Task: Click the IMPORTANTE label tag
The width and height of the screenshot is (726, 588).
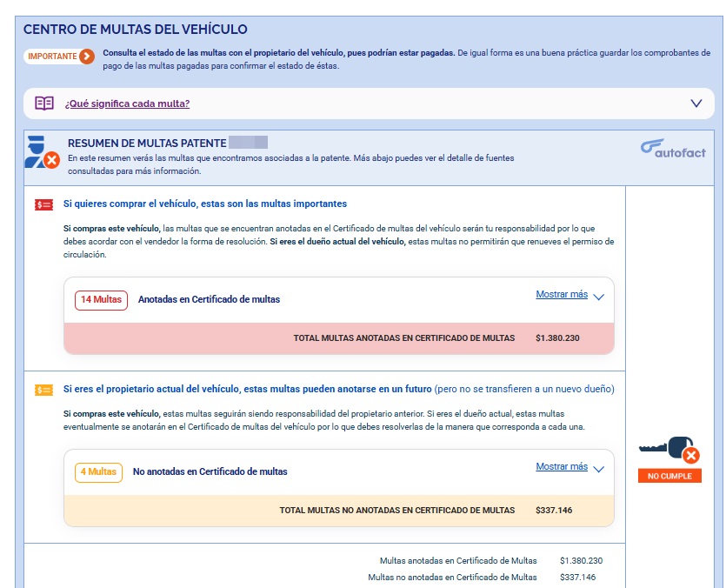Action: (52, 57)
